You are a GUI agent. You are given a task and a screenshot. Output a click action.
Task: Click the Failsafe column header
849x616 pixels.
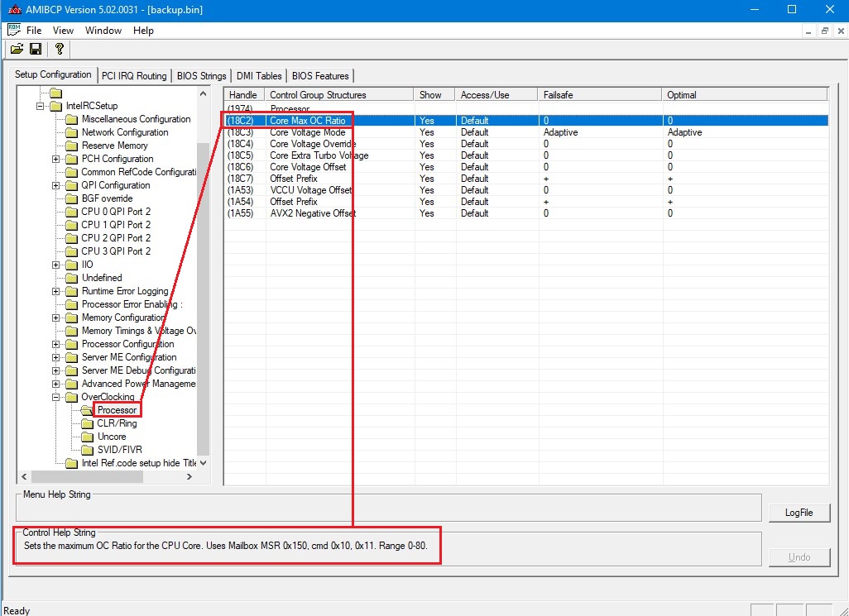601,94
